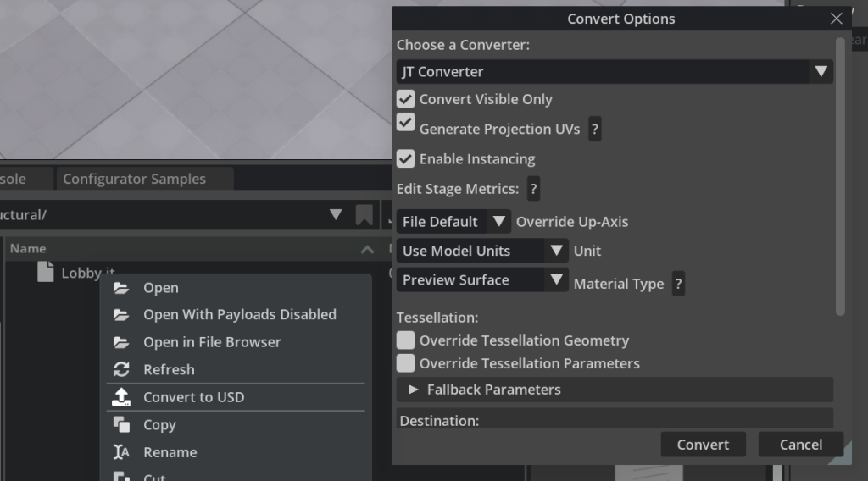Open the Preview Surface material type dropdown
This screenshot has width=868, height=481.
coord(482,280)
